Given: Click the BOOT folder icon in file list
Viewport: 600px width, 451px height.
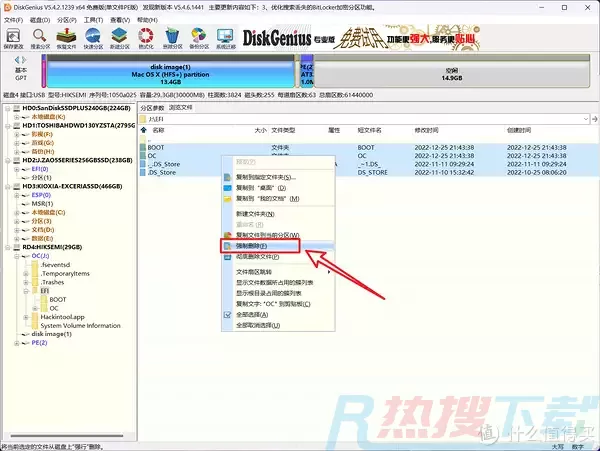Looking at the screenshot, I should point(143,147).
